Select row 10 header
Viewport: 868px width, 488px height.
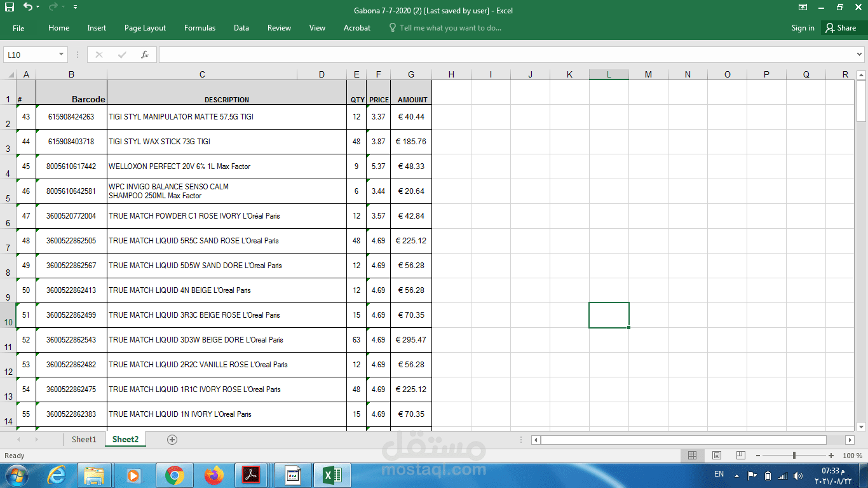8,315
